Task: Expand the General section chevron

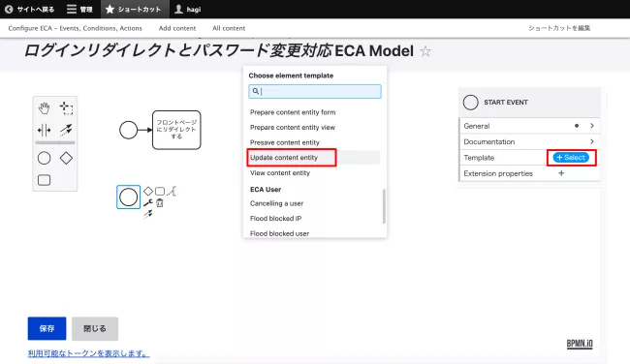Action: pos(592,126)
